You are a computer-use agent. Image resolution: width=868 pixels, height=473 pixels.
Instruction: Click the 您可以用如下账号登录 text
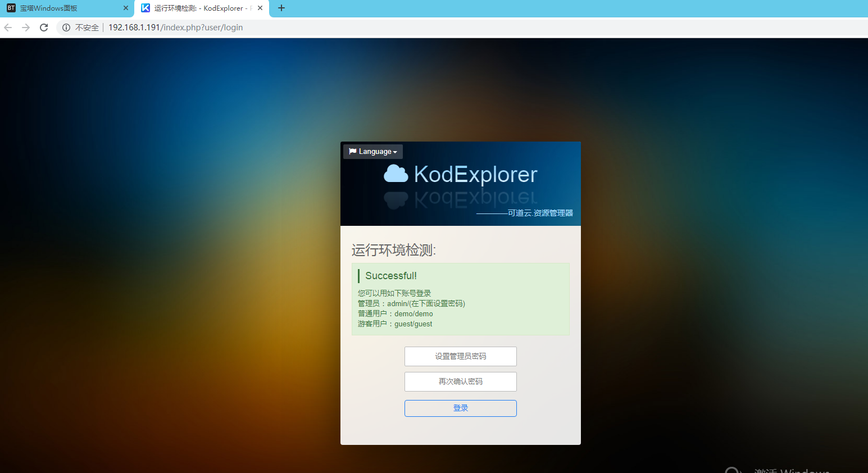point(394,293)
